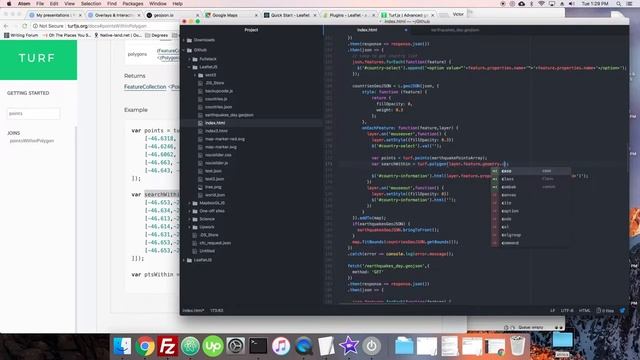Screen dimensions: 640x360
Task: Expand the Upwork folder arrow
Action: pyautogui.click(x=189, y=227)
